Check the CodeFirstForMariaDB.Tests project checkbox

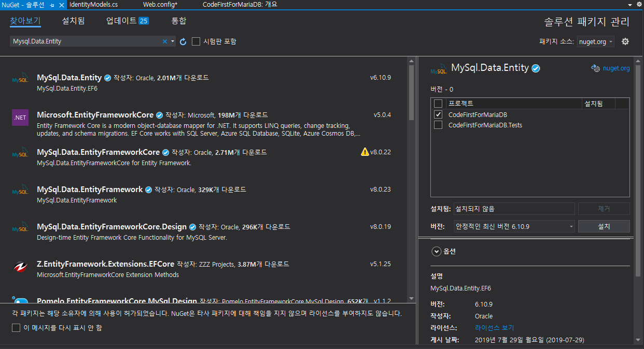[438, 125]
